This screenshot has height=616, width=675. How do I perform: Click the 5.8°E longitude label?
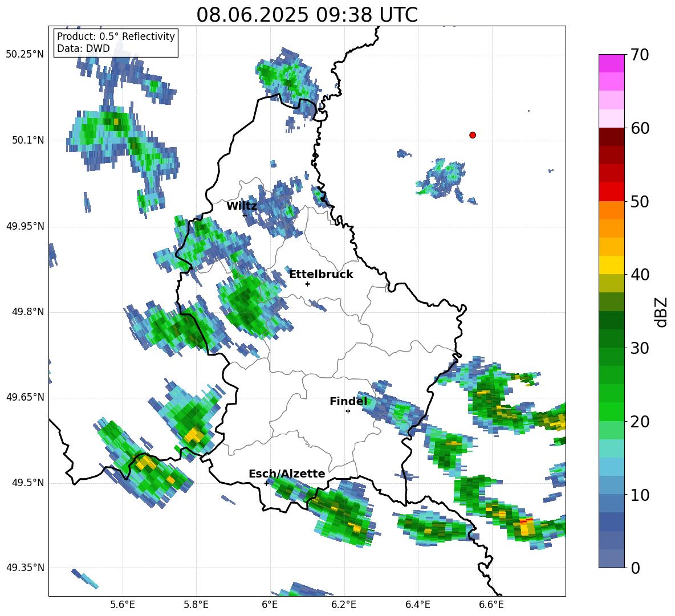[x=196, y=605]
